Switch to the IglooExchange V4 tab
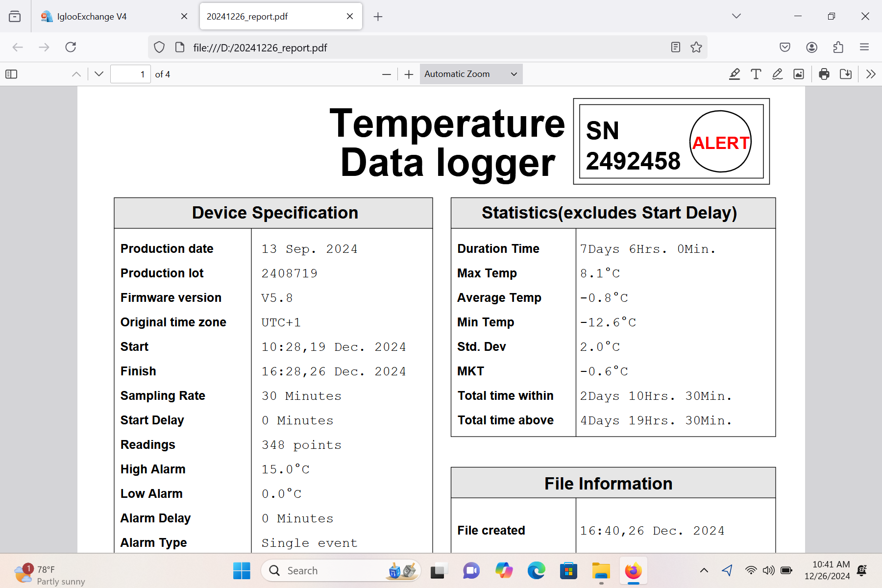The width and height of the screenshot is (882, 588). click(x=114, y=16)
